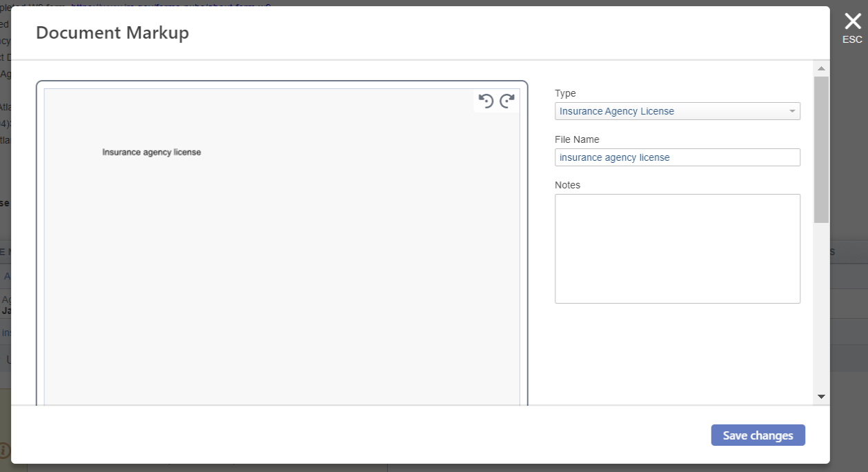The height and width of the screenshot is (472, 868).
Task: Click the scrollbar up arrow in the dialog
Action: [821, 68]
